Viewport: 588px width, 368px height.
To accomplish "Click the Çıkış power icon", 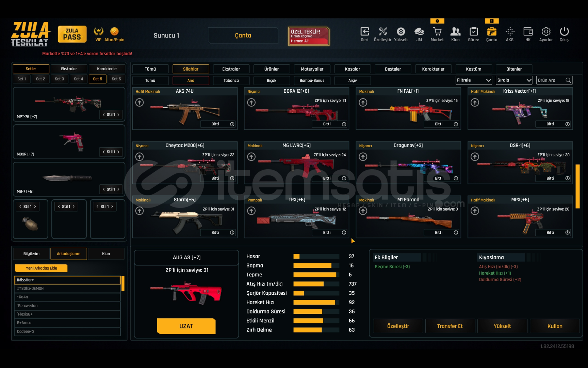I will pos(564,32).
